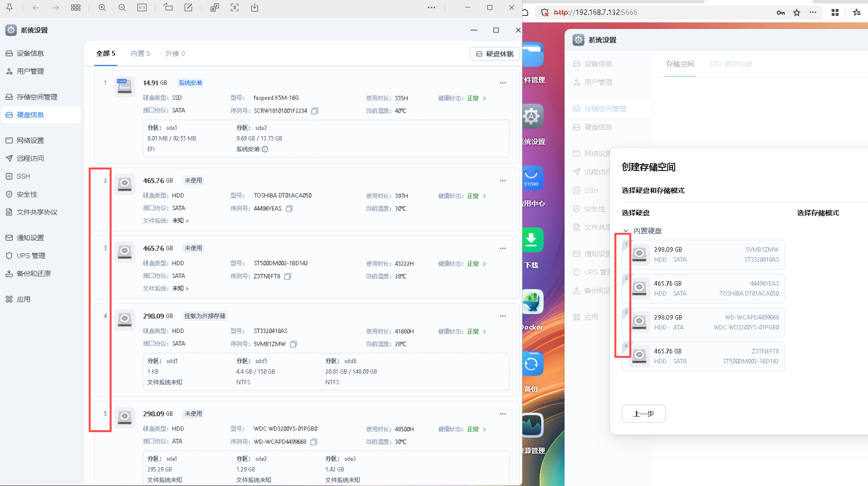
Task: Copy serial number Z3TNEFT8
Action: (x=288, y=276)
